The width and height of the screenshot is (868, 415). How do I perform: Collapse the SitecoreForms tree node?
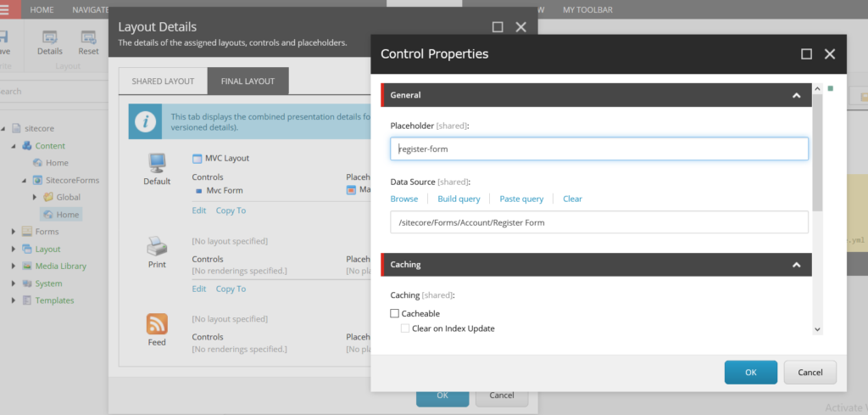coord(25,181)
